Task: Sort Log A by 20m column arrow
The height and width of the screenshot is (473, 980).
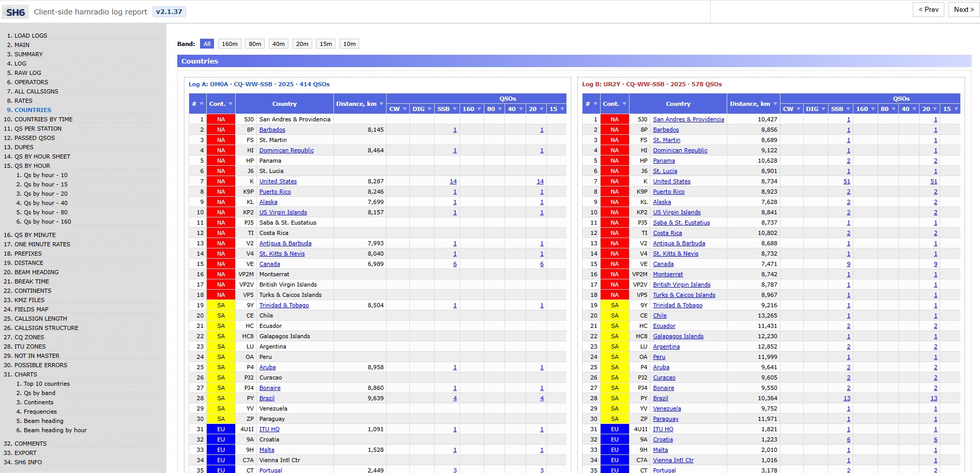Action: click(x=541, y=109)
